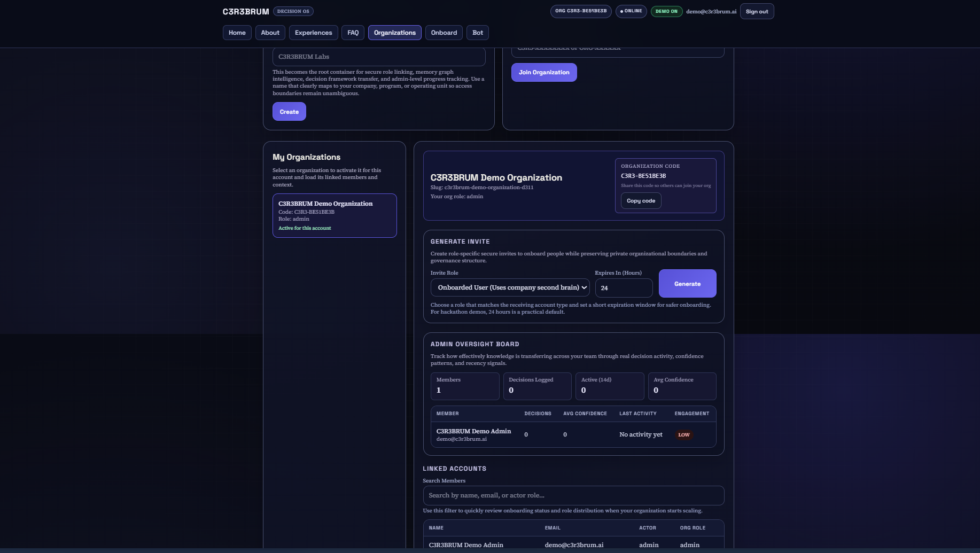
Task: Click the organization code value C3R3-BE51BE3B
Action: coord(643,176)
